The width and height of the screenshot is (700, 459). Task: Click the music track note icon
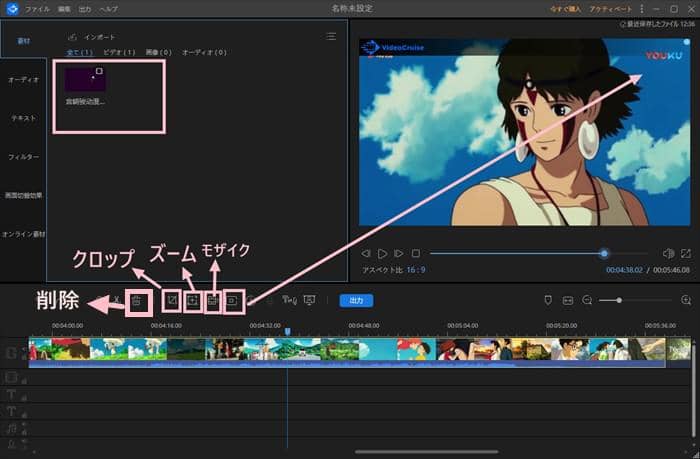click(x=11, y=429)
